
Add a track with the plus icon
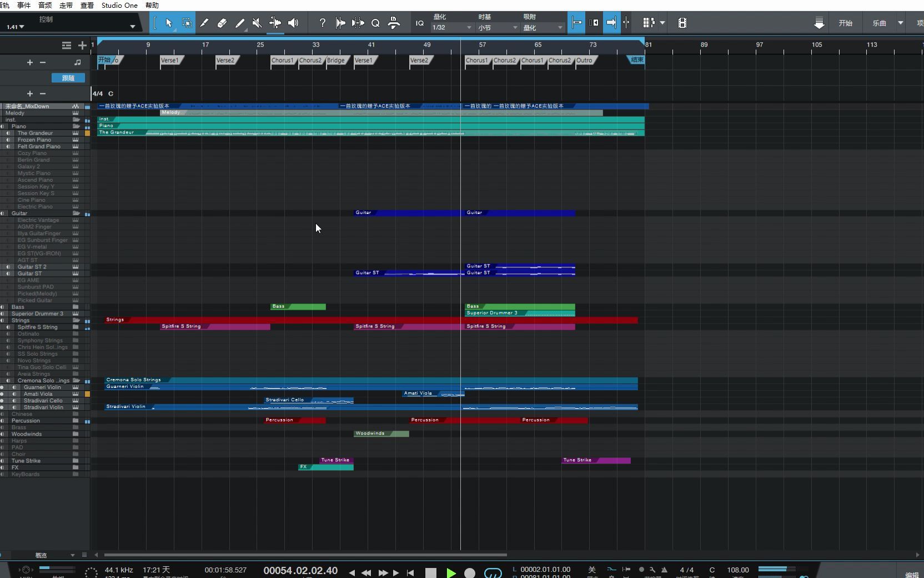click(82, 45)
